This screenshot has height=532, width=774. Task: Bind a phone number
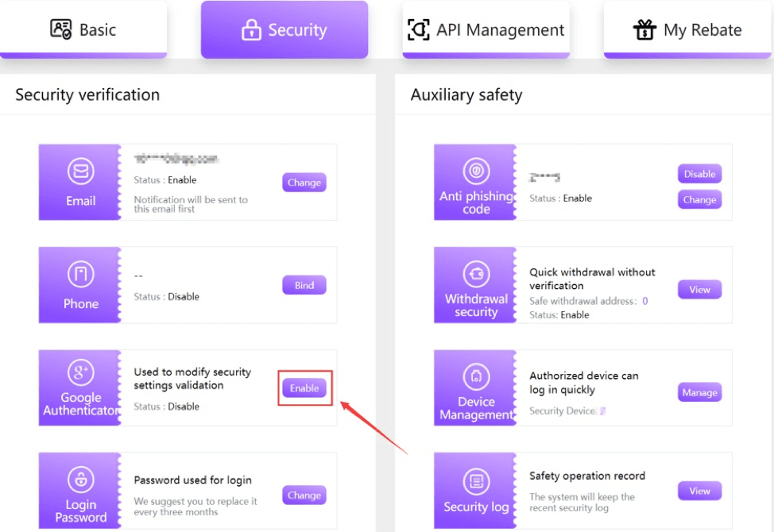pos(304,286)
